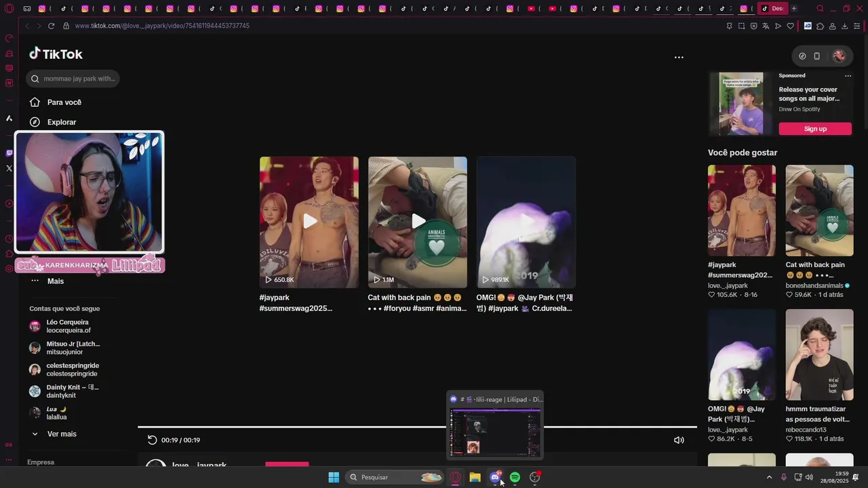Reload the page in the browser
Screen dimensions: 868x488
coord(51,26)
